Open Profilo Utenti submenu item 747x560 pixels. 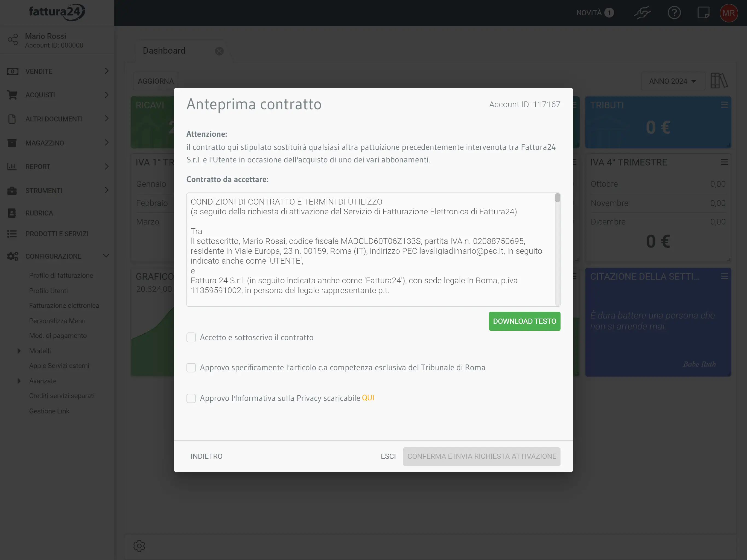click(x=48, y=291)
